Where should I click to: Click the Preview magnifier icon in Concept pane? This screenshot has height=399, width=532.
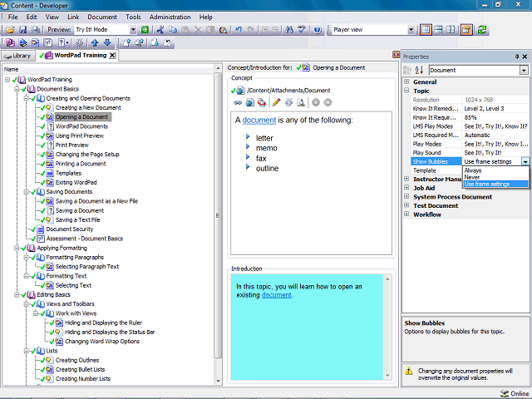click(x=301, y=102)
